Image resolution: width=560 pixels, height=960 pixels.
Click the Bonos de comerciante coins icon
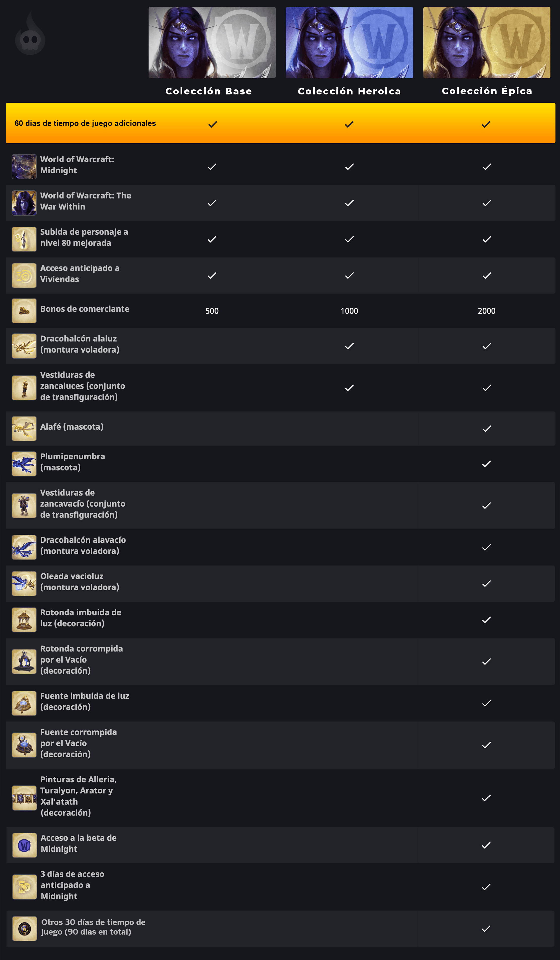click(x=24, y=311)
